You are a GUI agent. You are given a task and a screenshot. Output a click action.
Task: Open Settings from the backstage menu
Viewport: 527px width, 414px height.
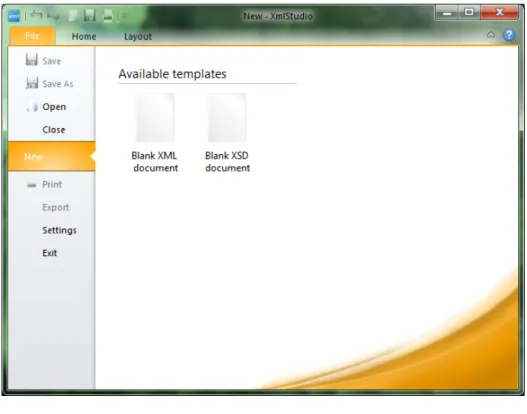(51, 230)
